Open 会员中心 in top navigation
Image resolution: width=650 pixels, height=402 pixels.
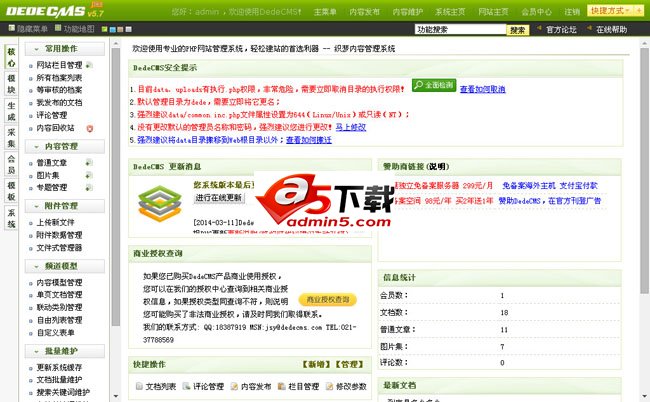(x=536, y=12)
